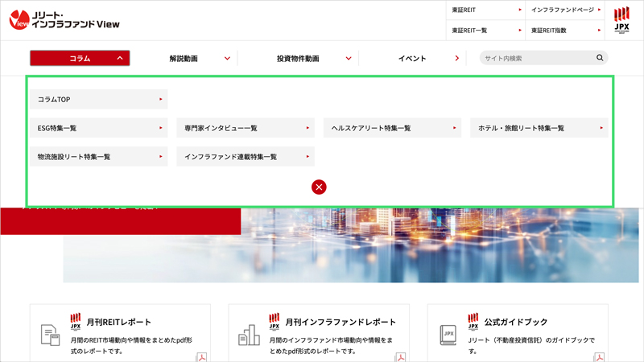Click PDF icon in 月刊REITレポート card

coord(201,357)
